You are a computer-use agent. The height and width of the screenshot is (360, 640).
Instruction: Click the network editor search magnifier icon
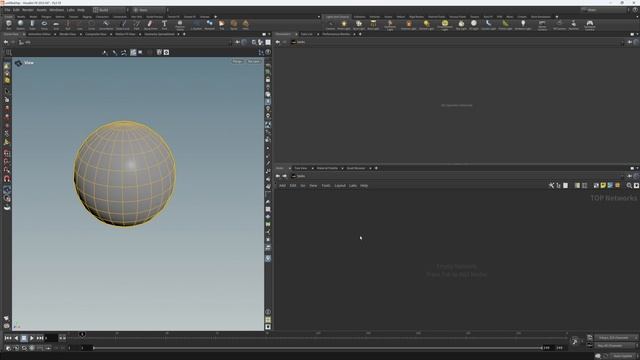[629, 185]
